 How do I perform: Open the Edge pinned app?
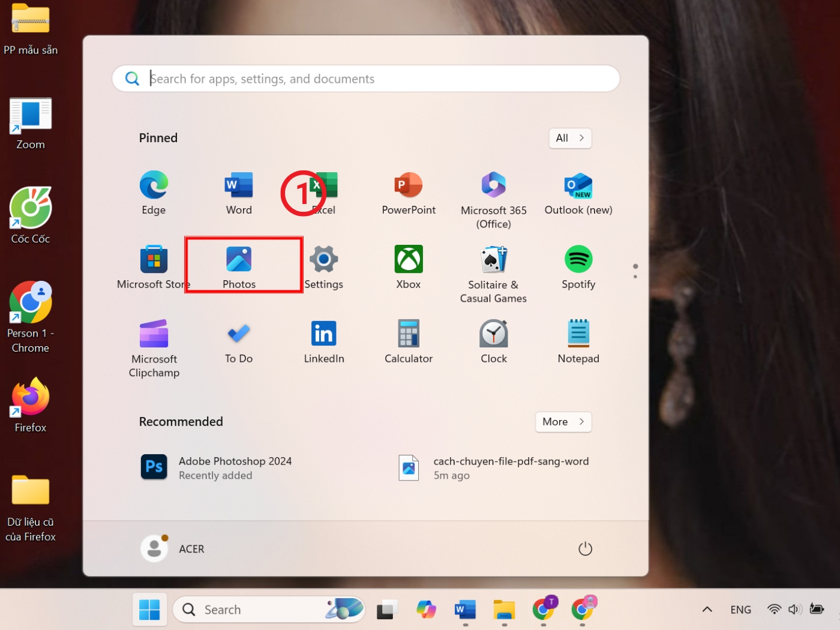point(154,193)
